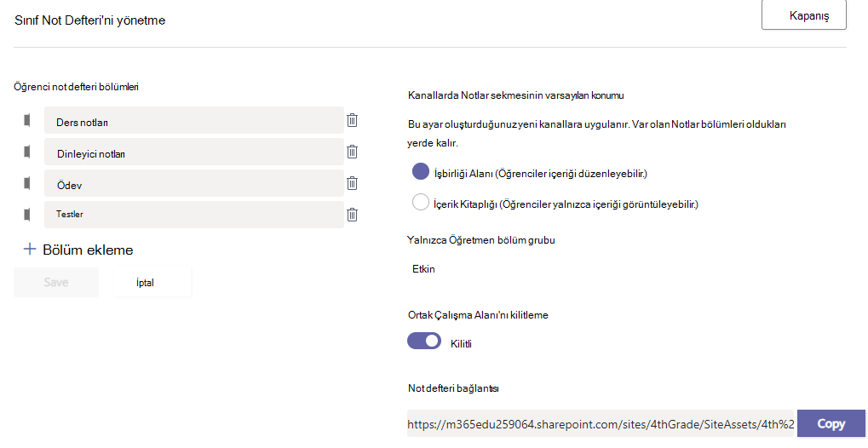
Task: Click trash icon beside Ödev
Action: pyautogui.click(x=352, y=183)
